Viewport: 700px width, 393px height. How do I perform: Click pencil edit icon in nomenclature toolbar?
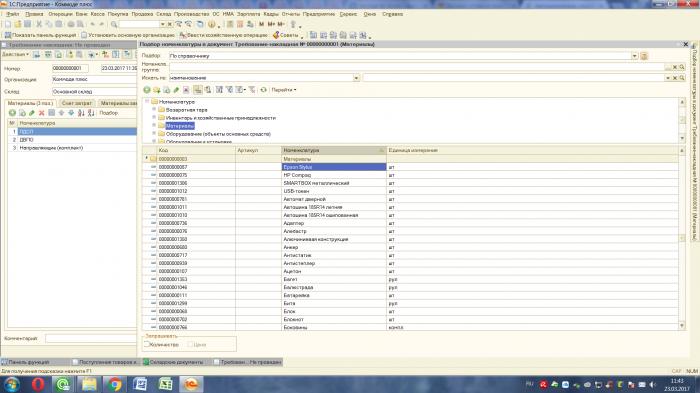(176, 90)
